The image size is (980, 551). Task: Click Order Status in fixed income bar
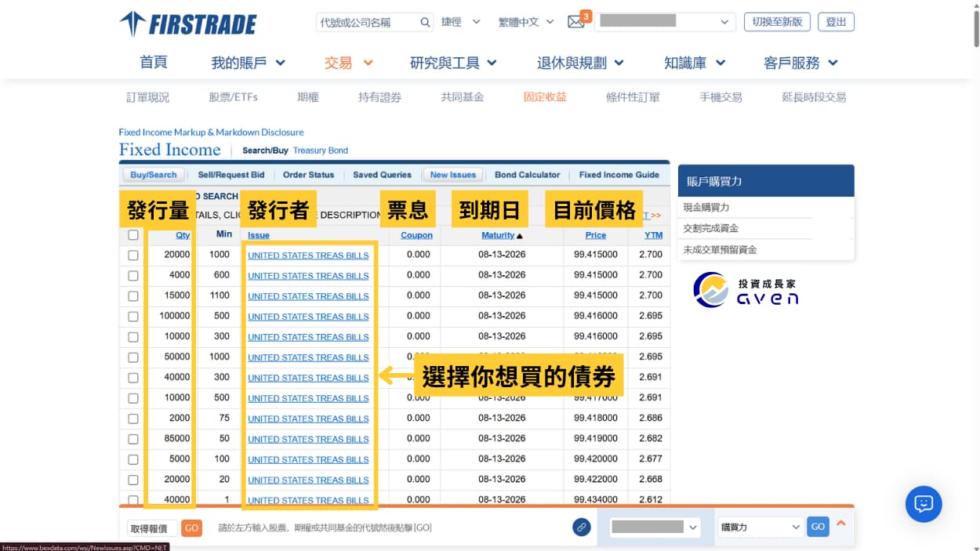point(308,175)
